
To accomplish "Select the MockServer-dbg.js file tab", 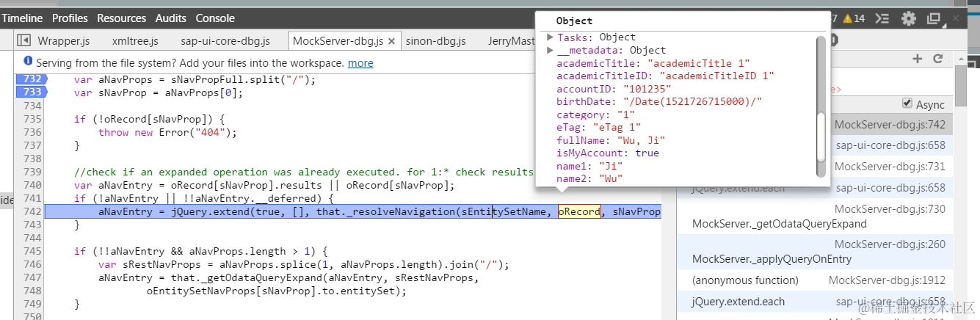I will (x=338, y=41).
